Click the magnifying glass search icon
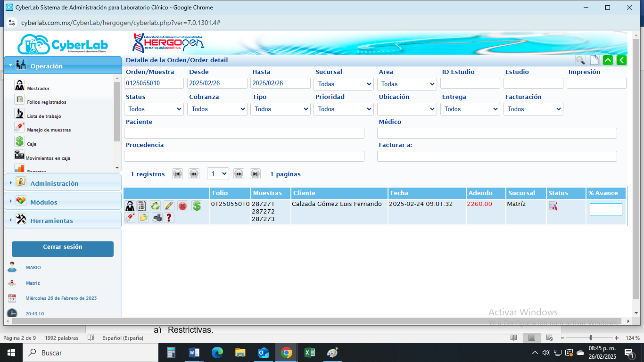 [x=580, y=60]
